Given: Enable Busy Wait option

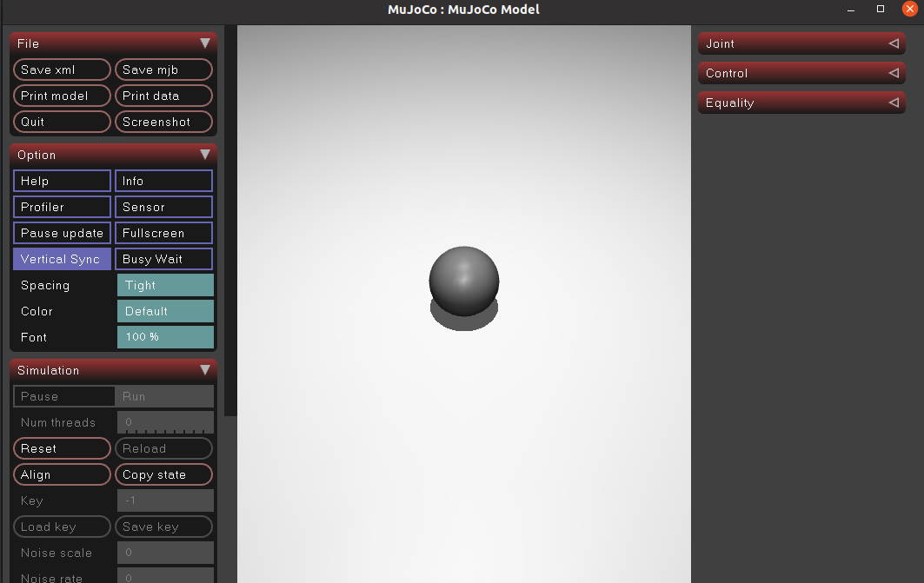Looking at the screenshot, I should pyautogui.click(x=163, y=259).
